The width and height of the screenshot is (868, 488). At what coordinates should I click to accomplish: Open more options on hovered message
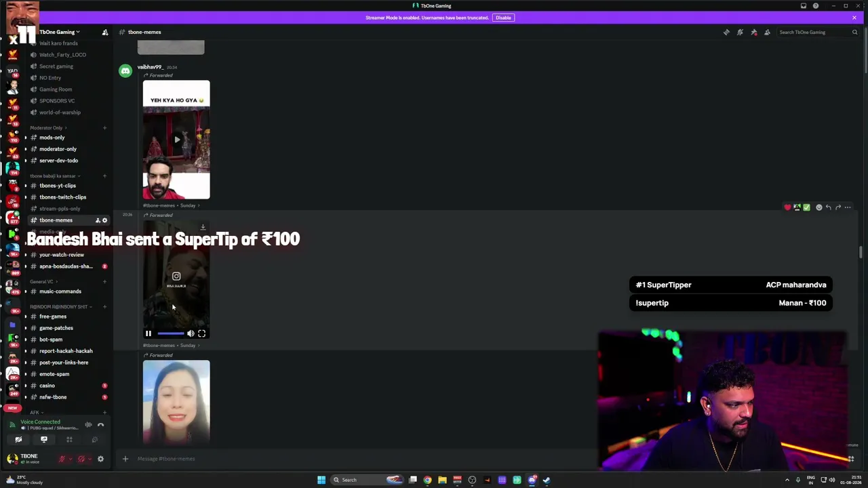(848, 207)
